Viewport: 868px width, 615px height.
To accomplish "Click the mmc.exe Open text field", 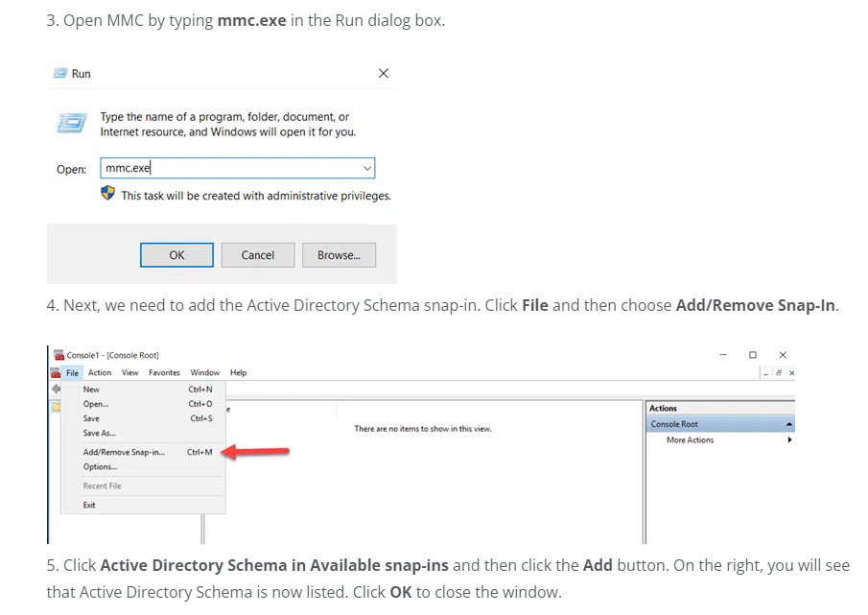I will 230,169.
